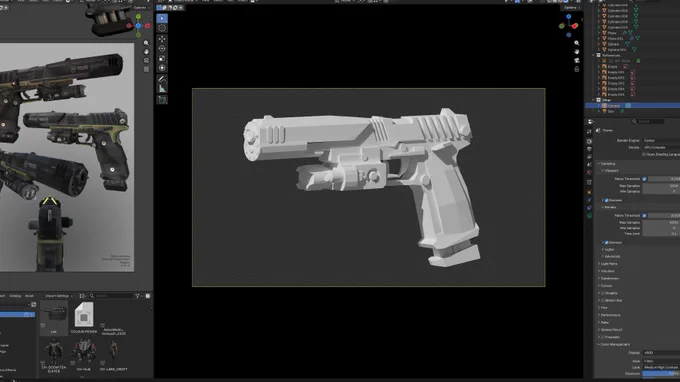Enable the Freestyle checkbox
This screenshot has width=680, height=382.
pyautogui.click(x=603, y=337)
